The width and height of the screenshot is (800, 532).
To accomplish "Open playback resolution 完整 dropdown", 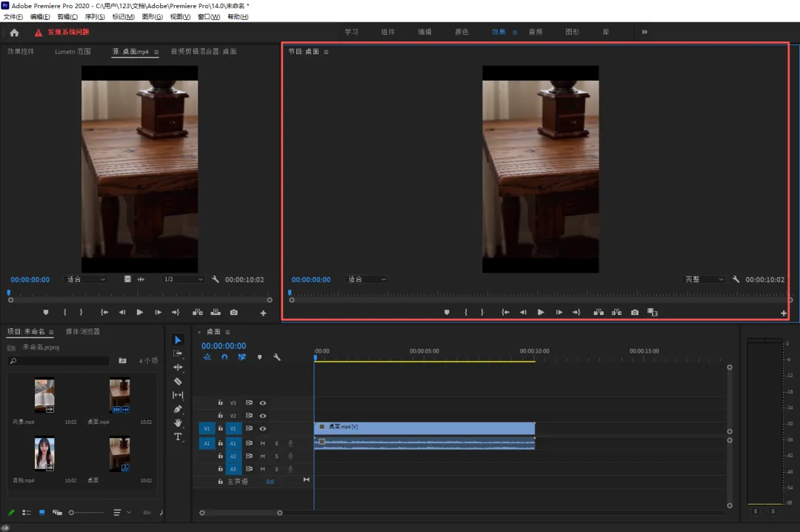I will click(x=704, y=279).
